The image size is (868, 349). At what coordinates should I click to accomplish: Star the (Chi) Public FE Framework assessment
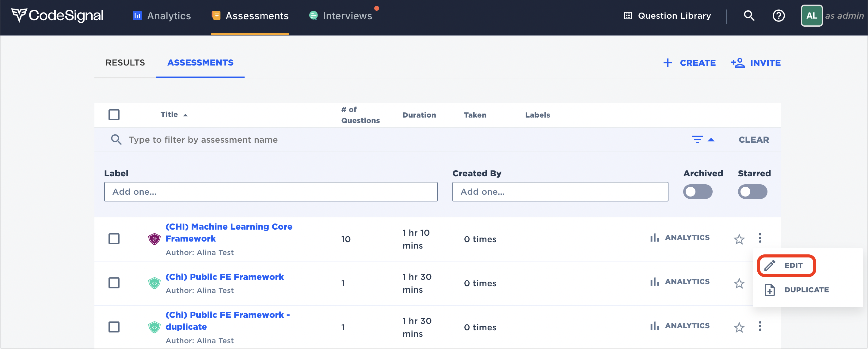(739, 283)
